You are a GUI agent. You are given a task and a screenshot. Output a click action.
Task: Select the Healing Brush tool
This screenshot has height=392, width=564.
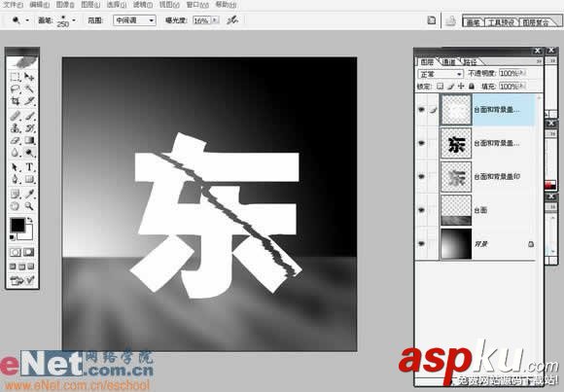[16, 116]
